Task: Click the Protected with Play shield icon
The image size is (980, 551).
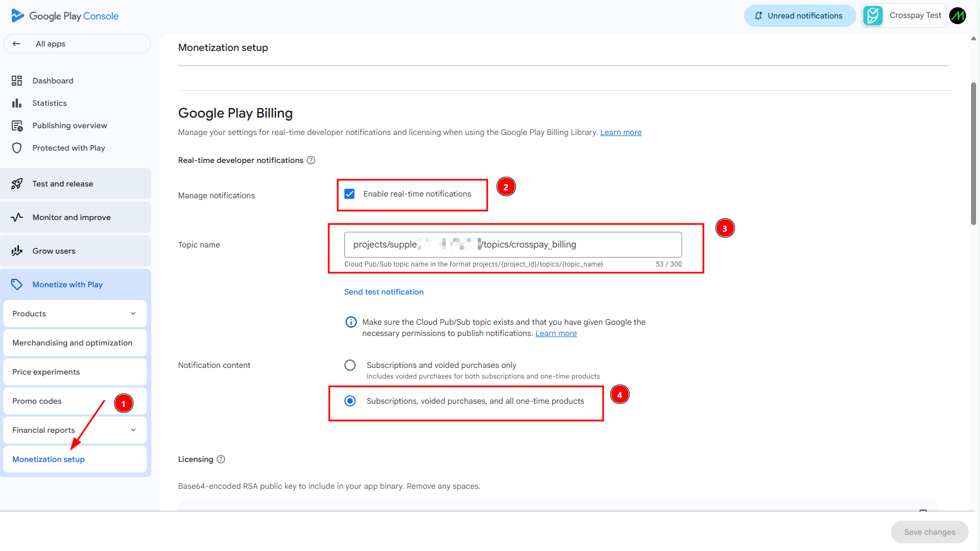Action: pos(17,148)
